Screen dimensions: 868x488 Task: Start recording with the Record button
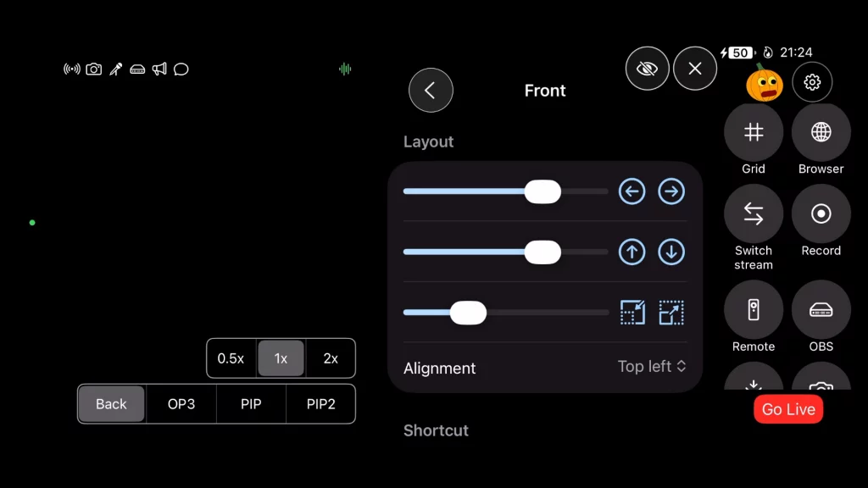(x=821, y=214)
